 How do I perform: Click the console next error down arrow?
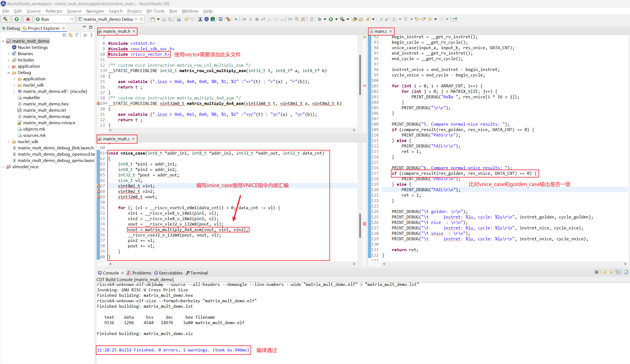click(605, 272)
